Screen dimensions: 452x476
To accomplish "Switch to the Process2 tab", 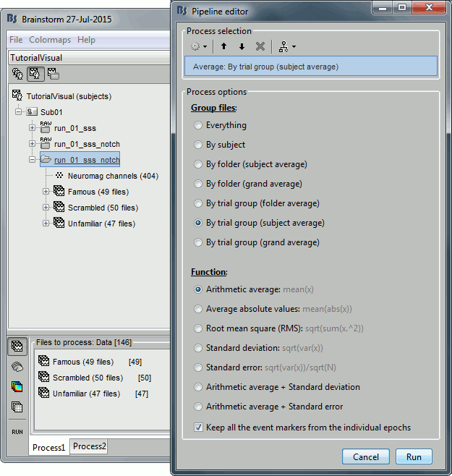I will 89,446.
